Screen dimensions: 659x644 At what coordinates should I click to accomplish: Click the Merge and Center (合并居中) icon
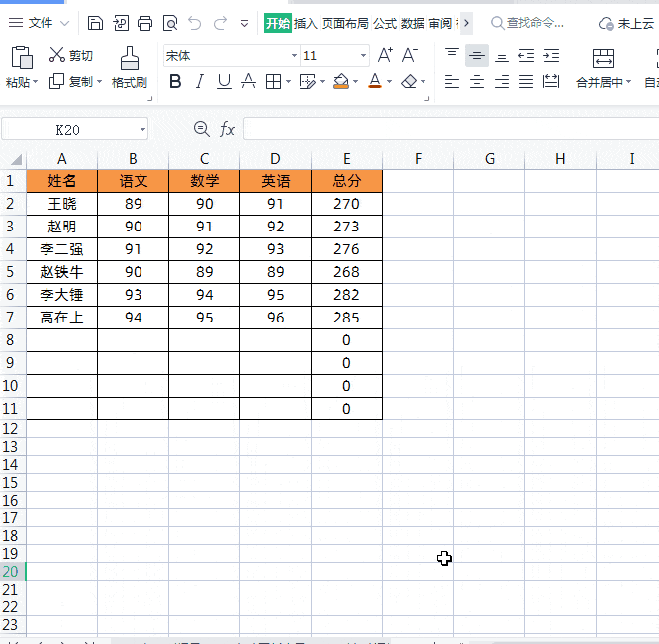(603, 59)
